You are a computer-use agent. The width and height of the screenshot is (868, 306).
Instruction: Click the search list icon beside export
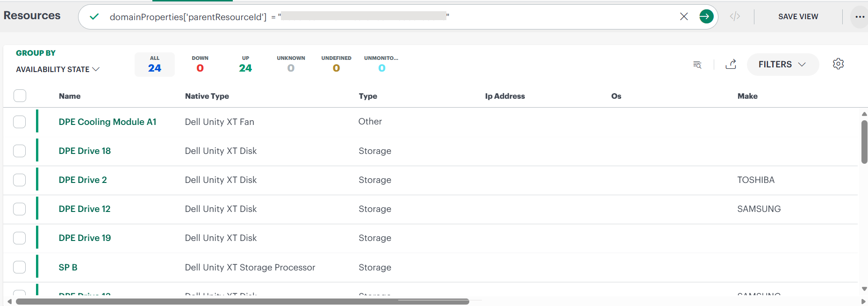(697, 65)
